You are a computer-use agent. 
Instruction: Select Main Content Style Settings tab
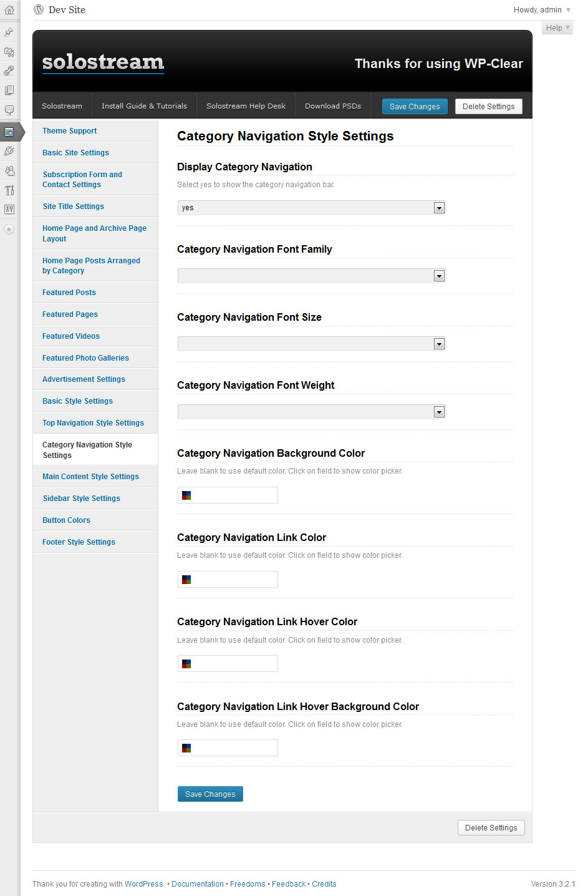95,477
